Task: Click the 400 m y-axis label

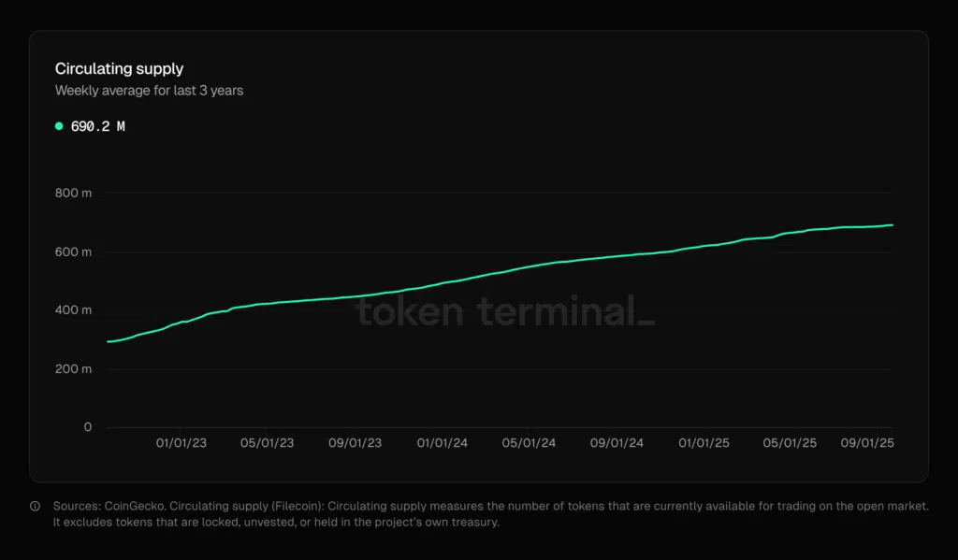Action: coord(74,310)
